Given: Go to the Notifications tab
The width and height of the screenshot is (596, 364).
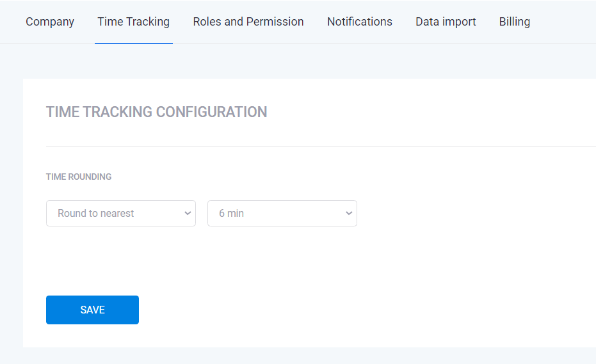Looking at the screenshot, I should pyautogui.click(x=360, y=22).
